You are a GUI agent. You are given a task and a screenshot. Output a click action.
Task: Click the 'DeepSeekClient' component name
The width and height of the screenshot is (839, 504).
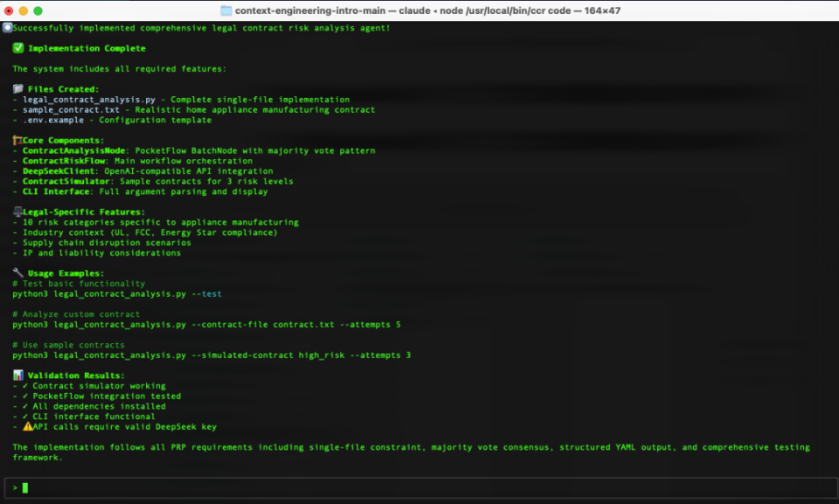pyautogui.click(x=59, y=170)
